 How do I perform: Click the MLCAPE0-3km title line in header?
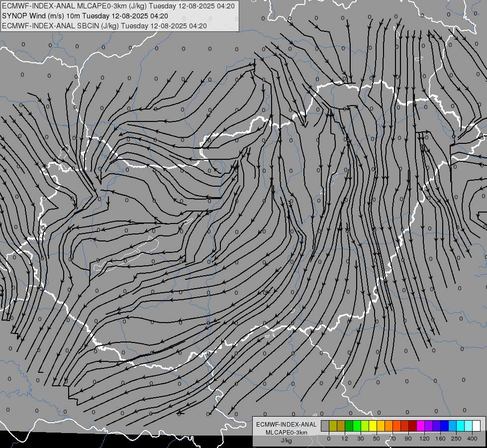click(118, 6)
